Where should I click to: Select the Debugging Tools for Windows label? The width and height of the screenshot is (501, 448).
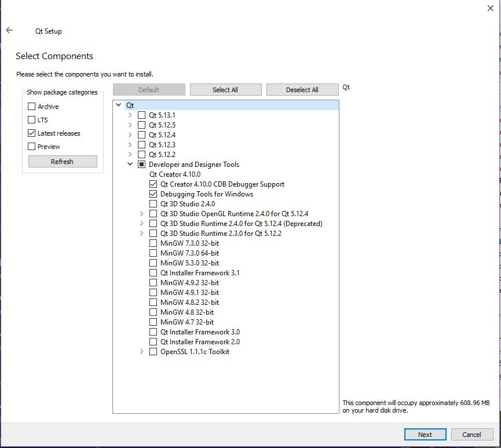pos(207,194)
